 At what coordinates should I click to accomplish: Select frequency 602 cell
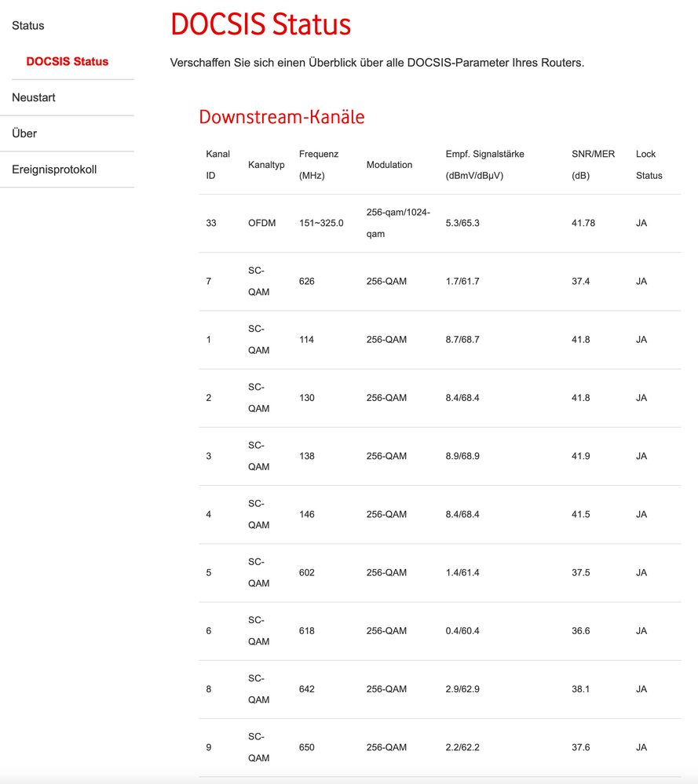307,572
